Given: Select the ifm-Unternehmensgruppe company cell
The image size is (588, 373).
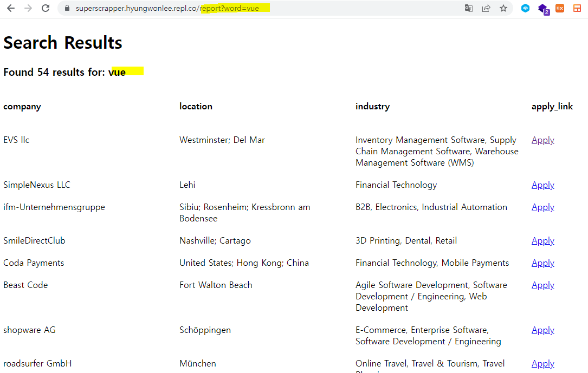Looking at the screenshot, I should coord(54,207).
